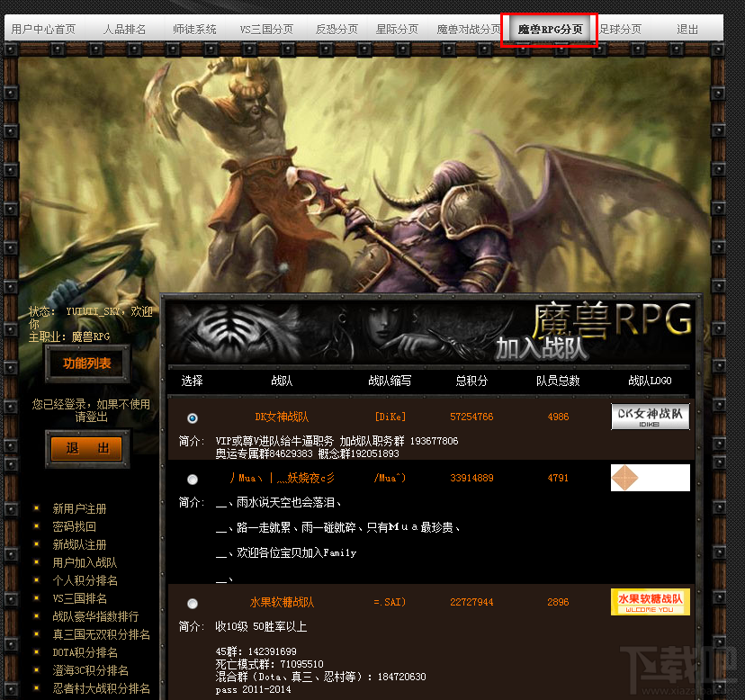Open the 足球分页 tab
745x700 pixels.
click(x=620, y=30)
